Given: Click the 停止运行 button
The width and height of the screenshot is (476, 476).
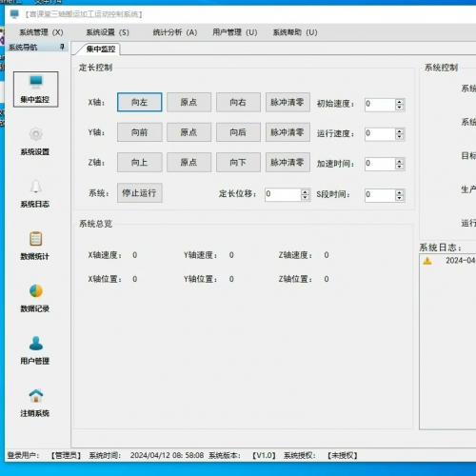Looking at the screenshot, I should pos(139,192).
